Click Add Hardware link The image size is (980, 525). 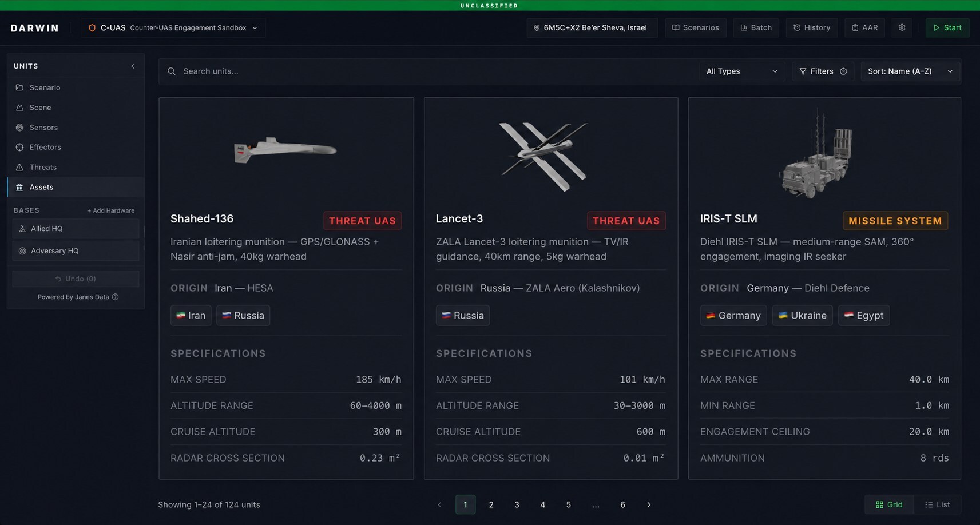click(x=110, y=210)
